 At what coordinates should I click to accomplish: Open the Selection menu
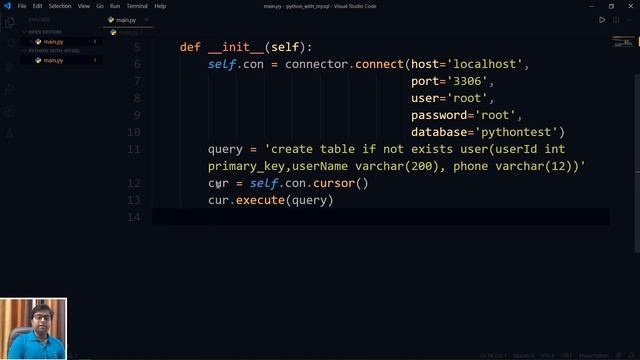click(x=60, y=6)
